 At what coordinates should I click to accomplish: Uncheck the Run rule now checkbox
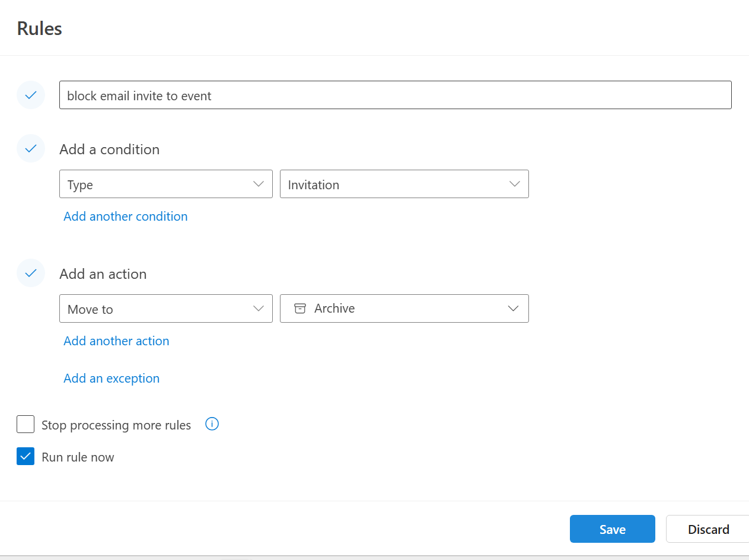point(26,456)
